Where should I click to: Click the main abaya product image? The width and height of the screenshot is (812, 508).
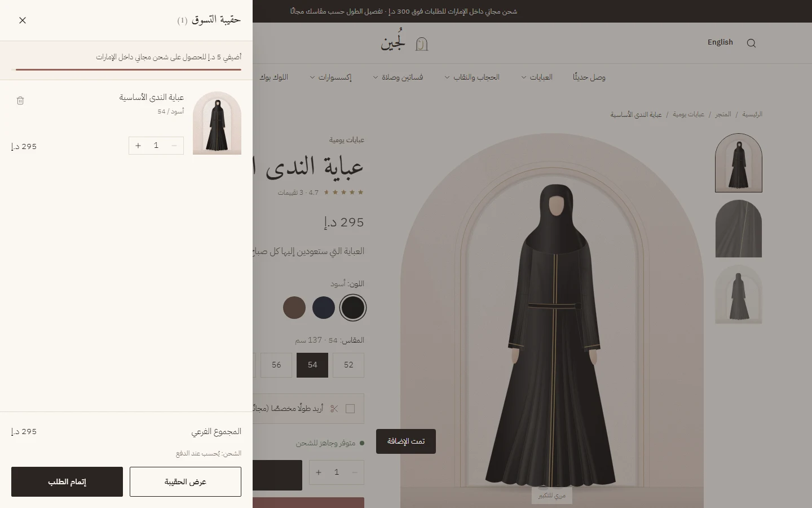click(552, 321)
